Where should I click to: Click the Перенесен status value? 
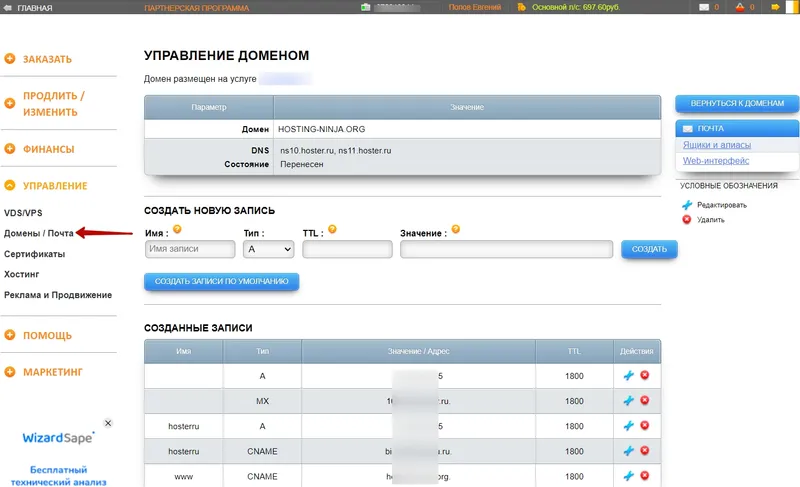tap(302, 164)
